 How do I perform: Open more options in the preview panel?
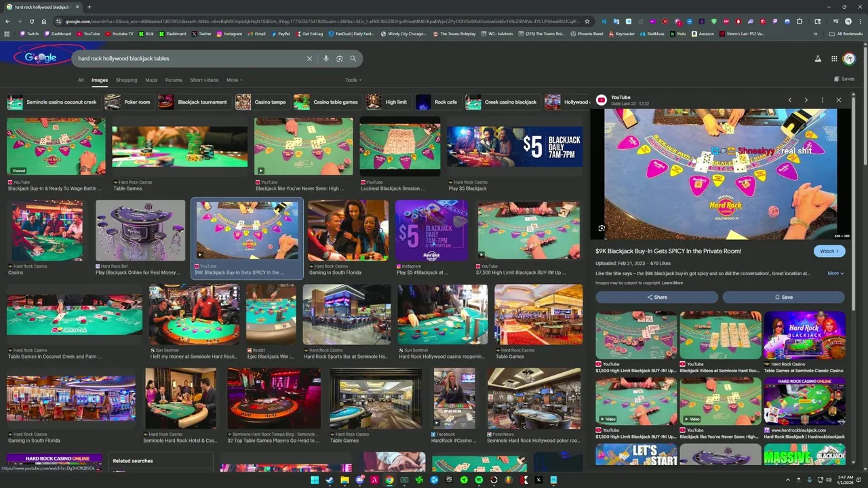click(822, 100)
